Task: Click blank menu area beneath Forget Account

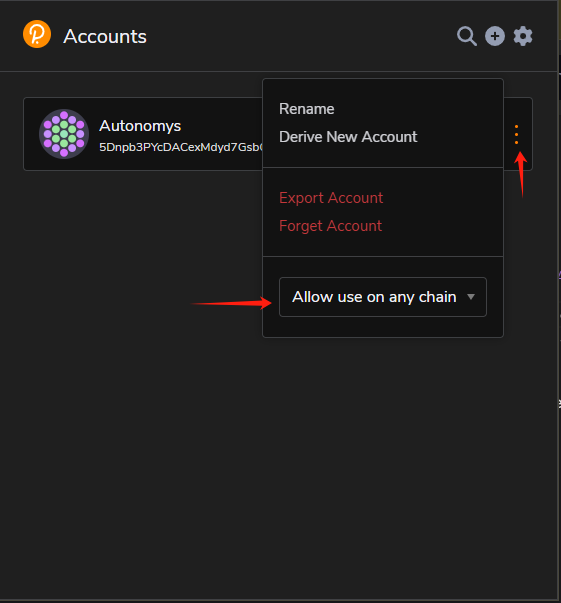Action: point(383,245)
